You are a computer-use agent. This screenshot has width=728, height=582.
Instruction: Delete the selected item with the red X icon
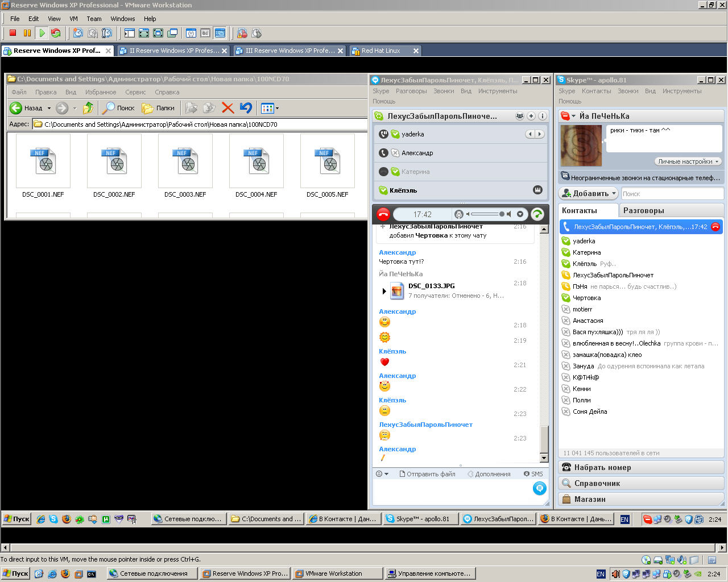point(227,107)
